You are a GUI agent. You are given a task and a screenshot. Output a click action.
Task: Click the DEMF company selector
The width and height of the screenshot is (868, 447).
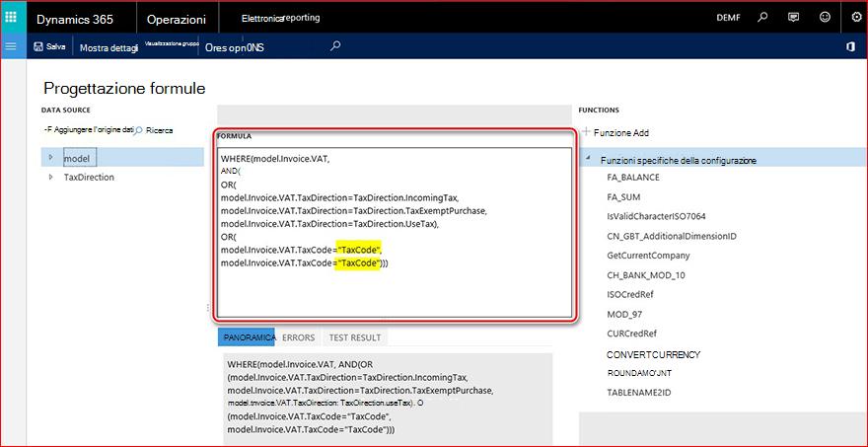tap(728, 18)
